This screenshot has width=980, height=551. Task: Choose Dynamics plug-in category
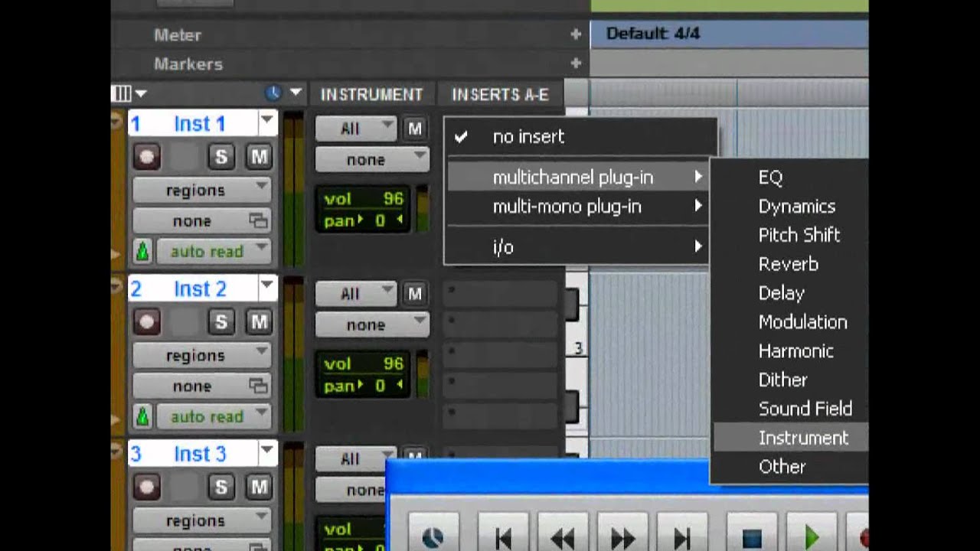click(789, 207)
